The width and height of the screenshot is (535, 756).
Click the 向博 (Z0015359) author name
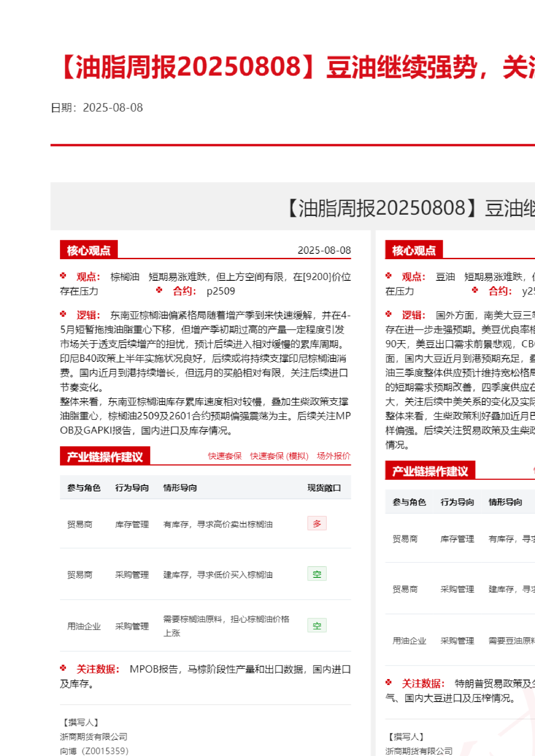pos(94,751)
